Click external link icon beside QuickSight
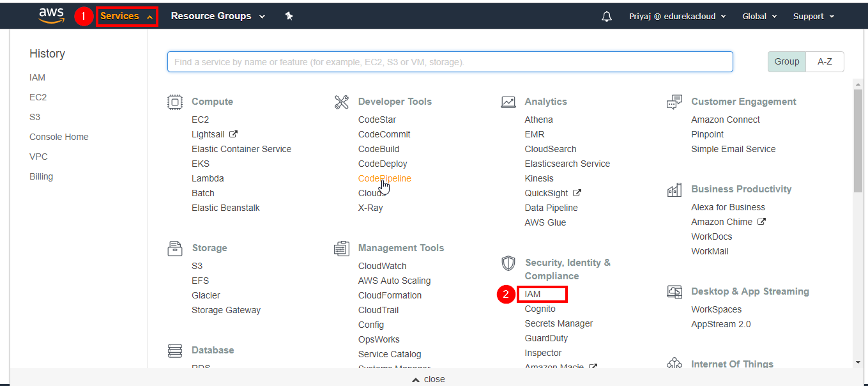Image resolution: width=868 pixels, height=386 pixels. [577, 193]
